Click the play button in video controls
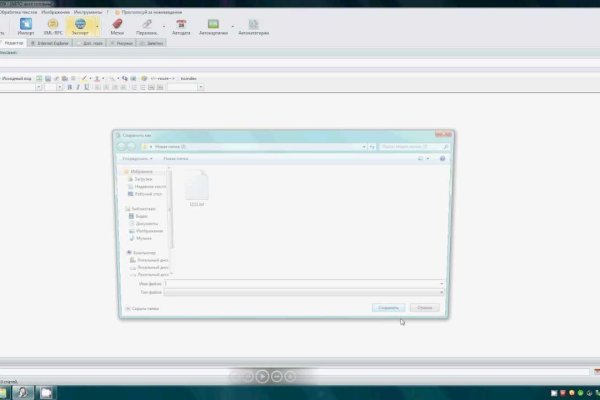 coord(262,376)
